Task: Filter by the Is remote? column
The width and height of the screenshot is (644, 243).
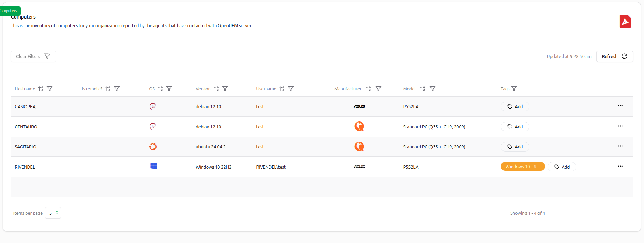Action: pyautogui.click(x=117, y=89)
